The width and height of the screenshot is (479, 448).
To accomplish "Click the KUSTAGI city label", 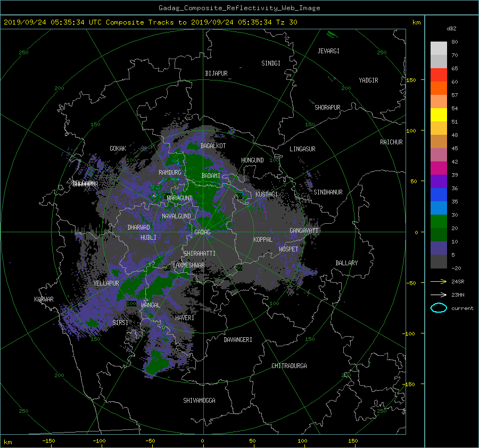I will (x=267, y=194).
